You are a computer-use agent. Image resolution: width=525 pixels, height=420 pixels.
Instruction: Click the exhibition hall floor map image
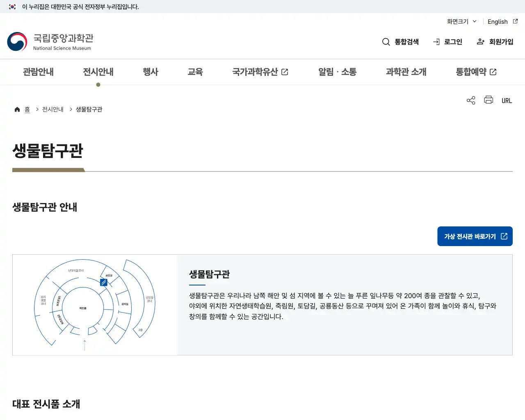(94, 304)
